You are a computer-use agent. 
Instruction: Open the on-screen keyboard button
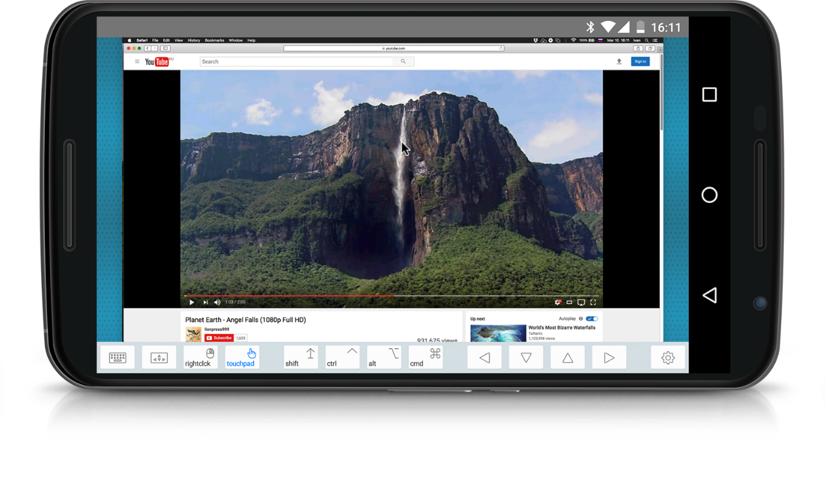(117, 357)
